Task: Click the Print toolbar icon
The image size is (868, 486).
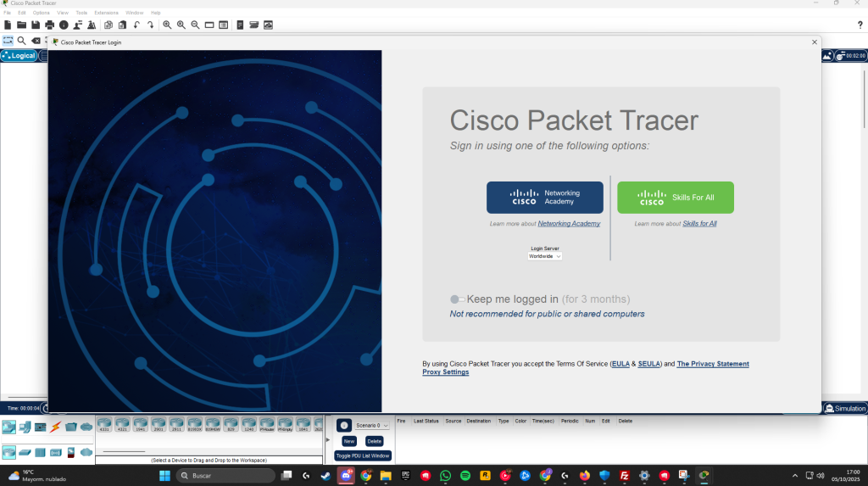Action: pos(50,25)
